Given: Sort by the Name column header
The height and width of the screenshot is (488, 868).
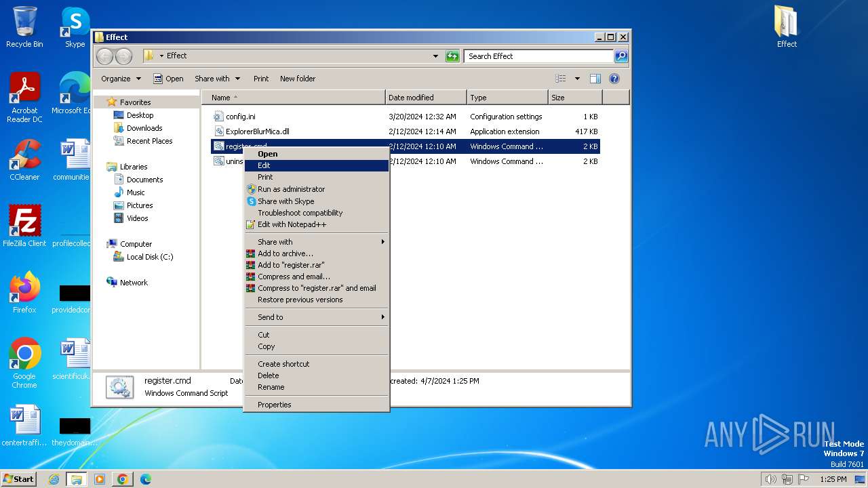Looking at the screenshot, I should coord(293,98).
